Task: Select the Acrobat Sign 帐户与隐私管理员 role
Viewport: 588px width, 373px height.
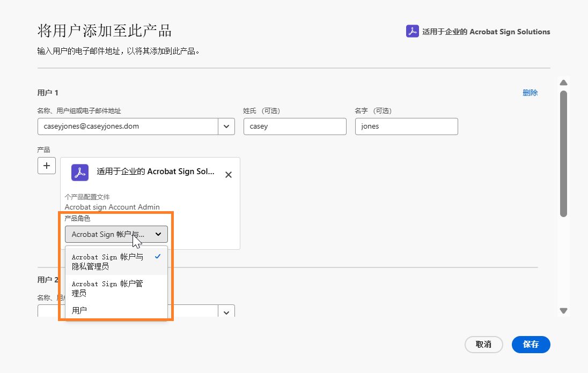Action: click(107, 262)
